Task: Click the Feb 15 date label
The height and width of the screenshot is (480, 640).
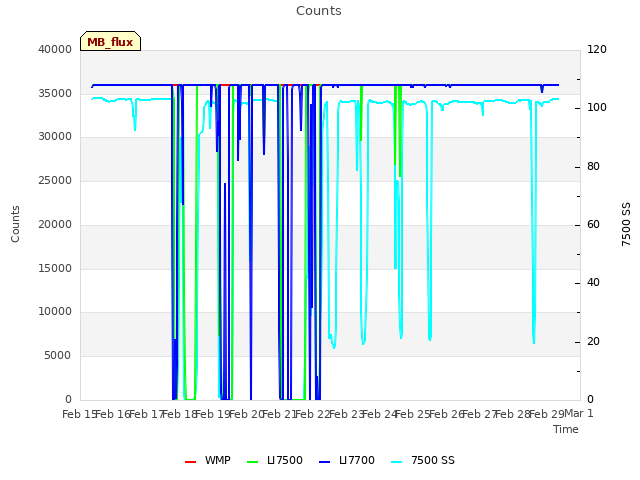Action: tap(79, 414)
